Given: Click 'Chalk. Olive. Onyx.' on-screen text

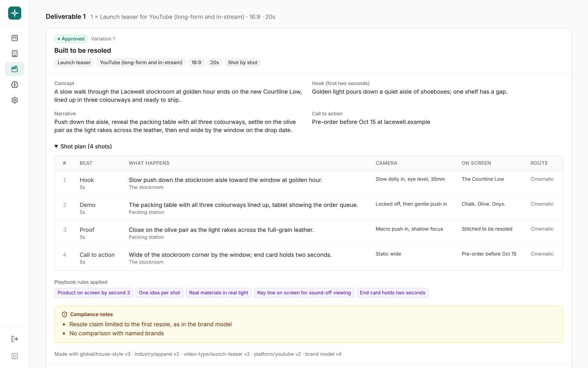Looking at the screenshot, I should 483,204.
